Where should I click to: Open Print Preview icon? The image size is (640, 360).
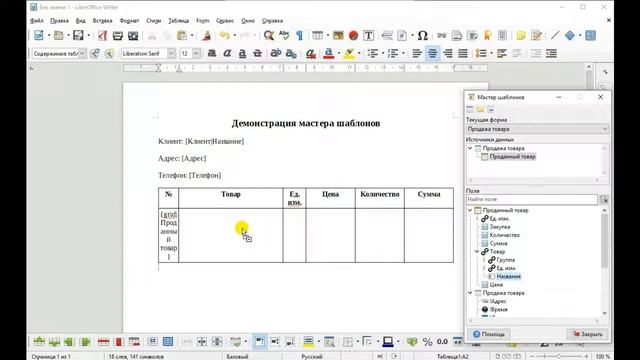click(133, 36)
